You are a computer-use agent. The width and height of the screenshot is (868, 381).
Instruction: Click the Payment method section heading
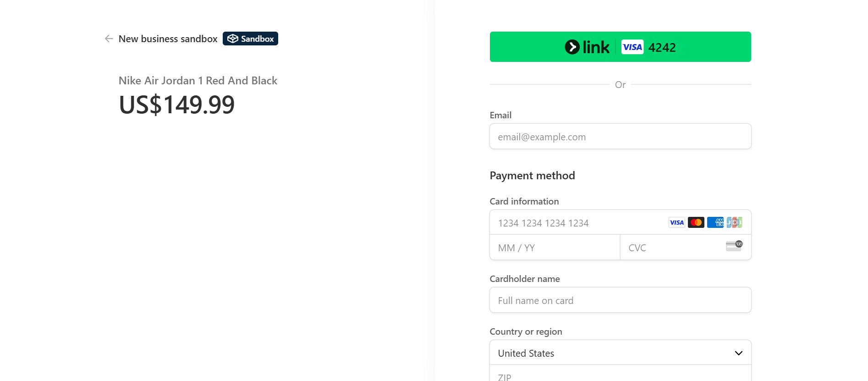(x=532, y=175)
